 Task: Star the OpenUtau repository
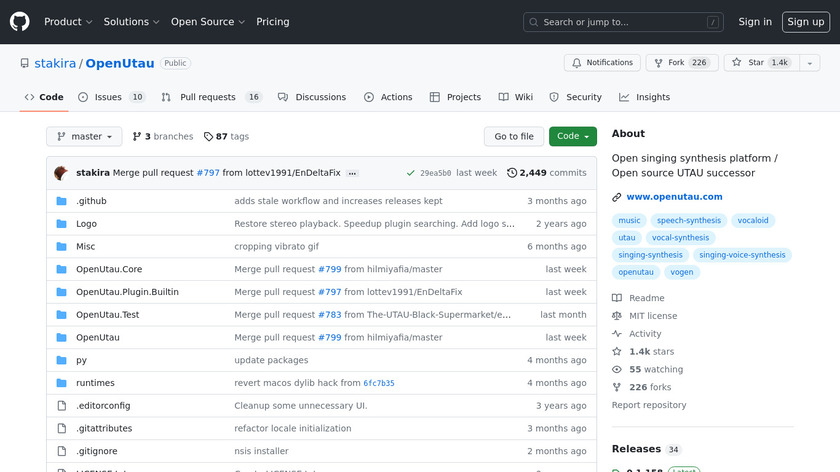pos(758,62)
